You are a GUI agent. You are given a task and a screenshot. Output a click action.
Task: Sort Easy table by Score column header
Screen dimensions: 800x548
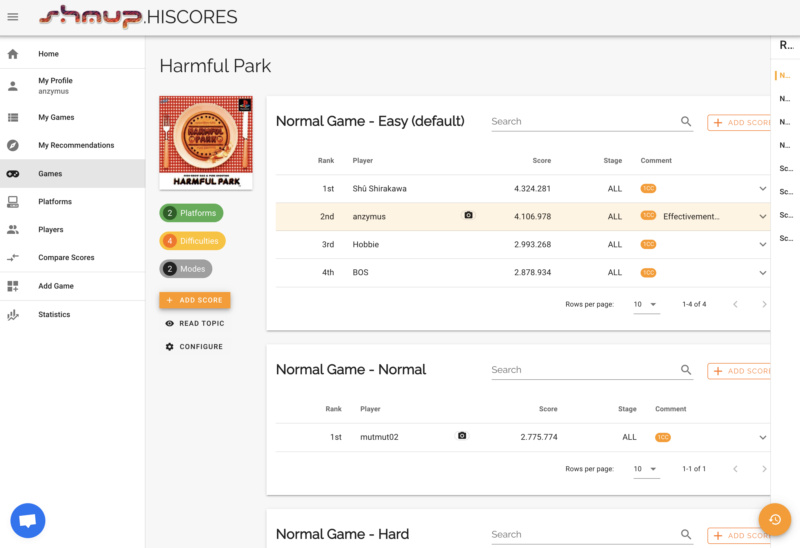(541, 160)
